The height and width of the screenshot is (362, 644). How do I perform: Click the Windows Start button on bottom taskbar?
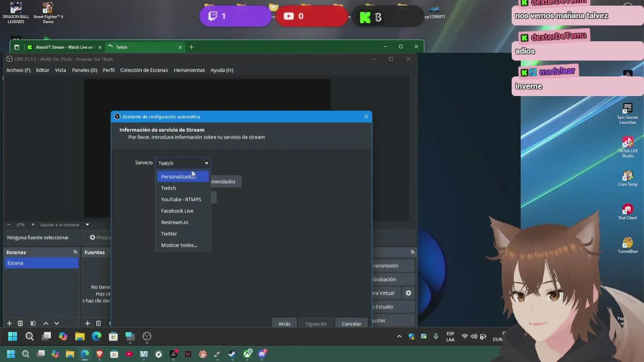click(x=11, y=354)
